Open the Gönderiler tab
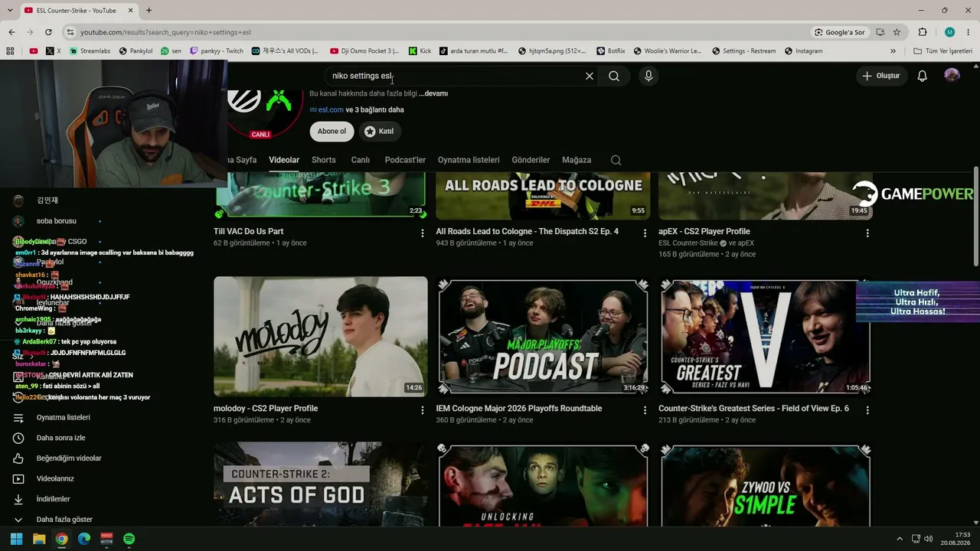Screen dimensions: 980x551 click(531, 160)
